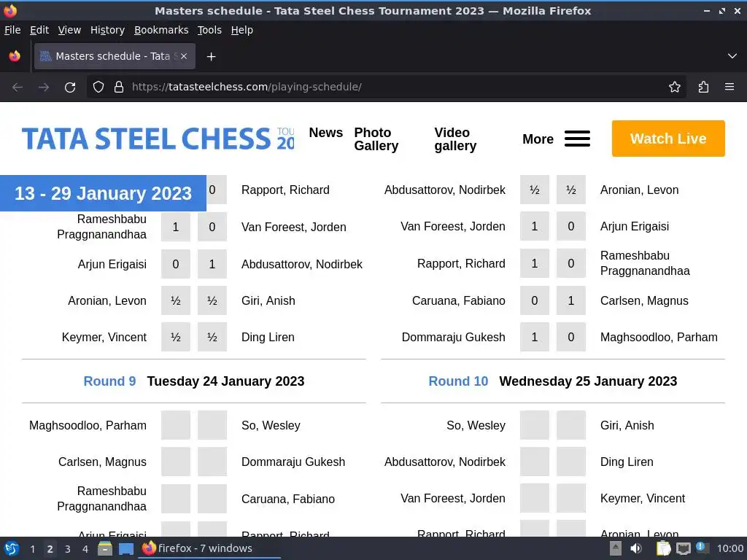747x560 pixels.
Task: Close the Masters schedule tab
Action: pos(184,56)
